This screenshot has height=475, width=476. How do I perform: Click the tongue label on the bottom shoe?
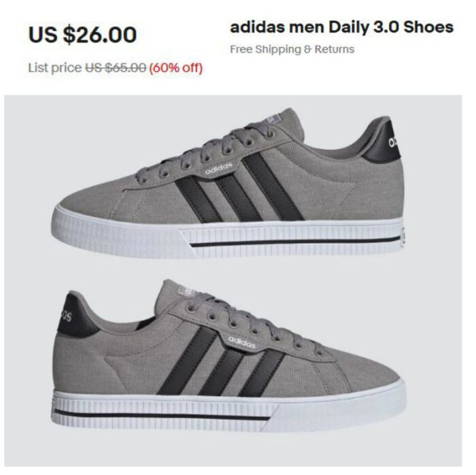tap(186, 291)
